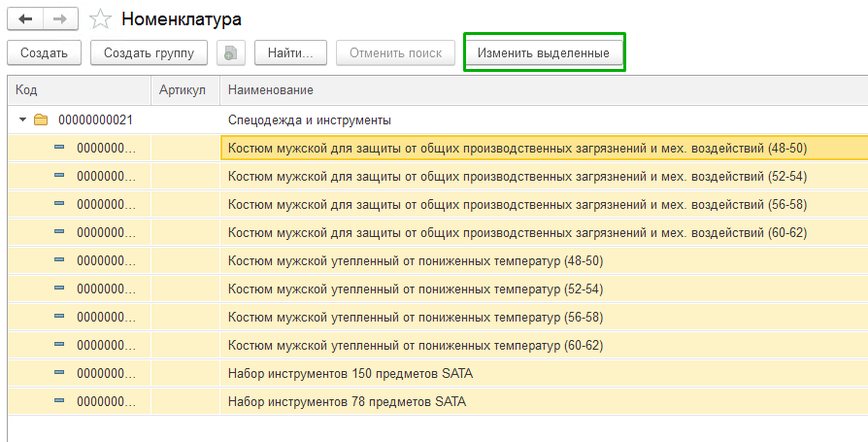
Task: Select the Спецодежда и инструменты group row
Action: [309, 120]
